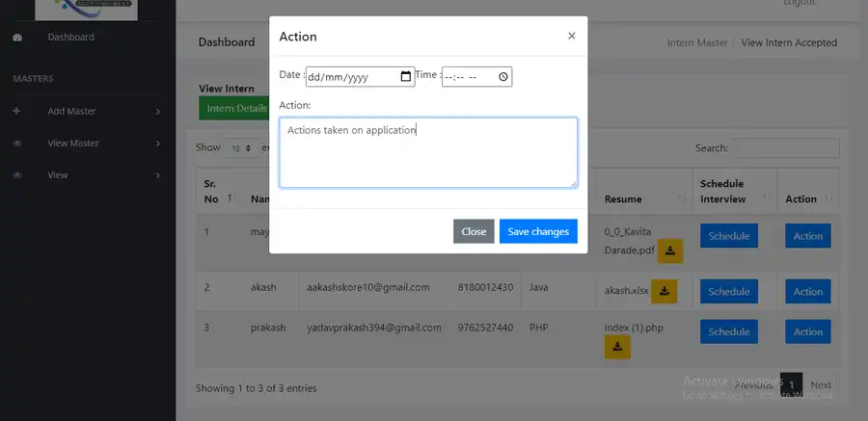Screen dimensions: 868x421
Task: Click the calendar icon in Date field
Action: (406, 76)
